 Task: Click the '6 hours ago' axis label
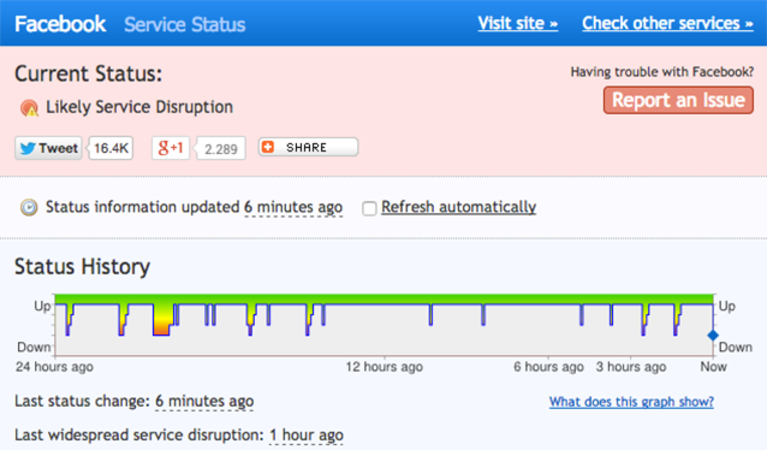pos(548,367)
